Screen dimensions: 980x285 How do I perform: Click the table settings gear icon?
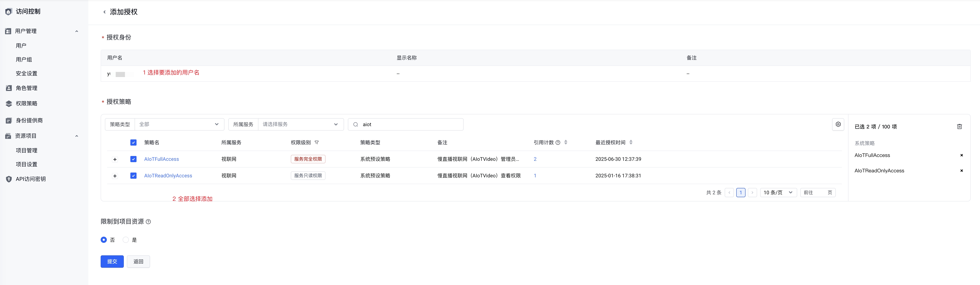pyautogui.click(x=838, y=124)
